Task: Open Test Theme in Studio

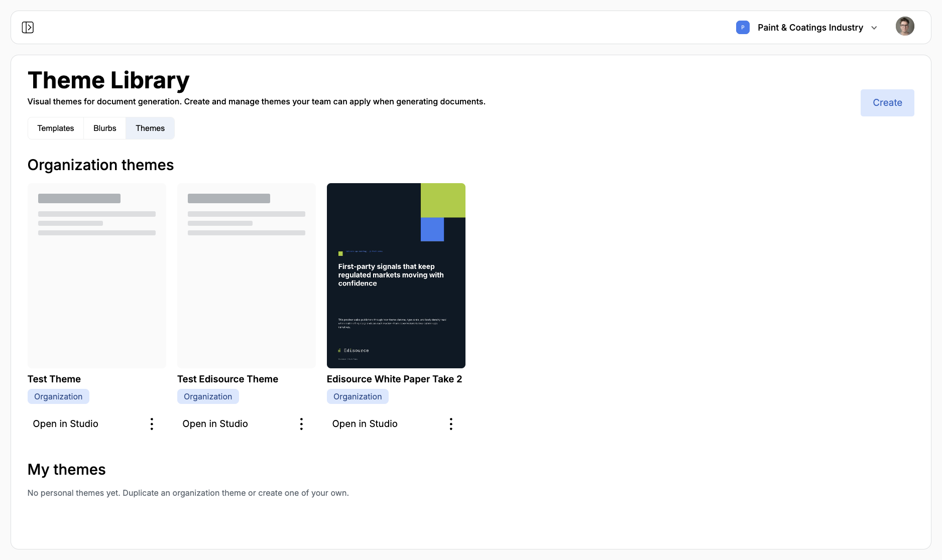Action: point(66,424)
